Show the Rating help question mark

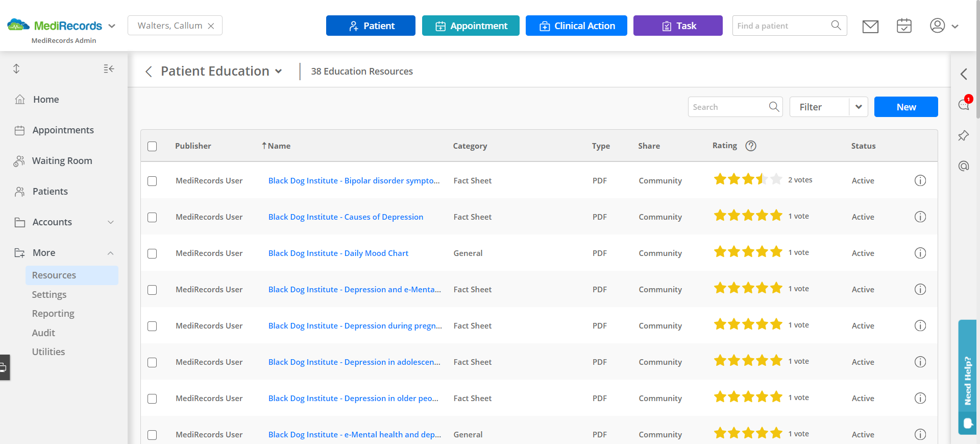tap(750, 146)
